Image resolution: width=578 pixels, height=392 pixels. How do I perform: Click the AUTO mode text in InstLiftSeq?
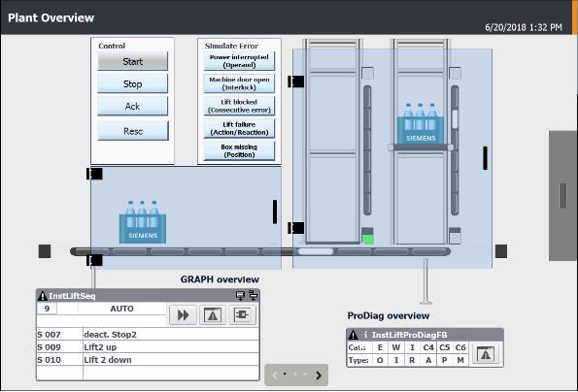[121, 309]
